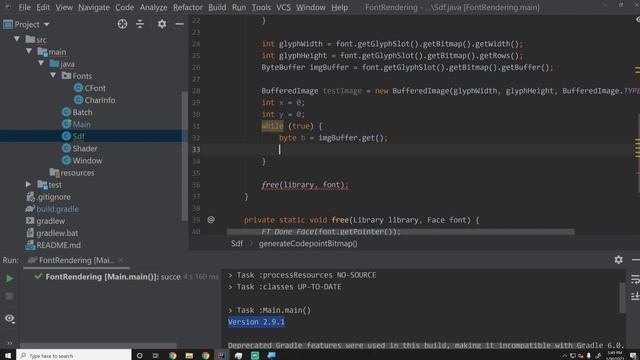Viewport: 640px width, 360px height.
Task: Click the taskbar search box
Action: click(x=74, y=355)
